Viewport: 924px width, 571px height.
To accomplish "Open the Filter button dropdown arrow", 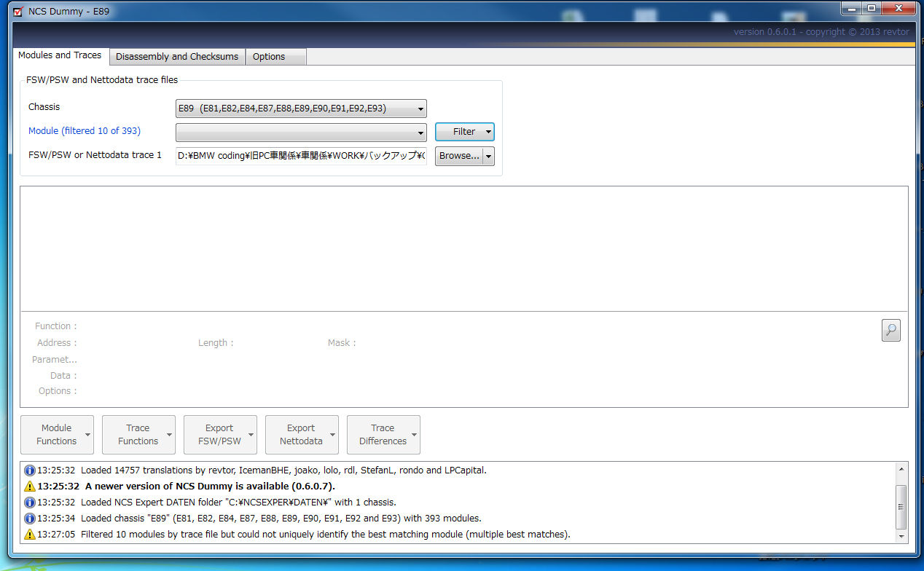I will coord(489,132).
